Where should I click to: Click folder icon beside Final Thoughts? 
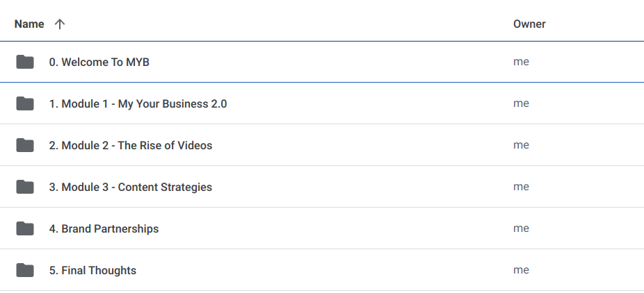(25, 271)
